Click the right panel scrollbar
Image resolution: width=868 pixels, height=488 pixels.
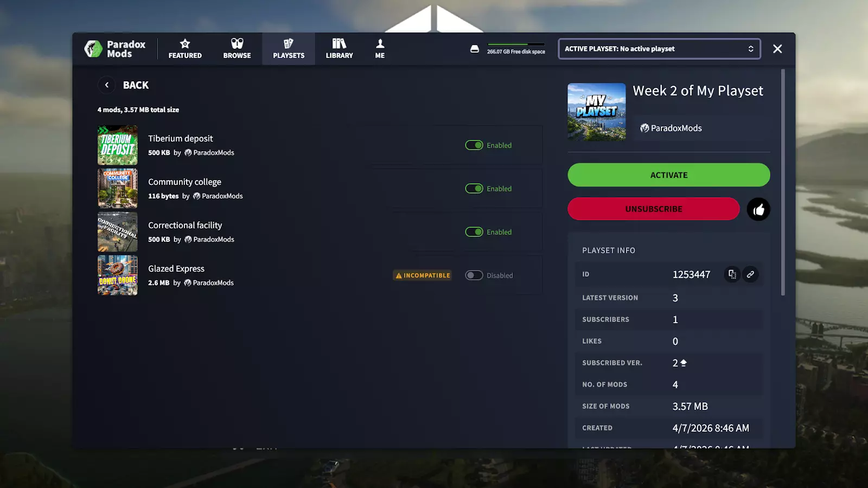coord(783,182)
